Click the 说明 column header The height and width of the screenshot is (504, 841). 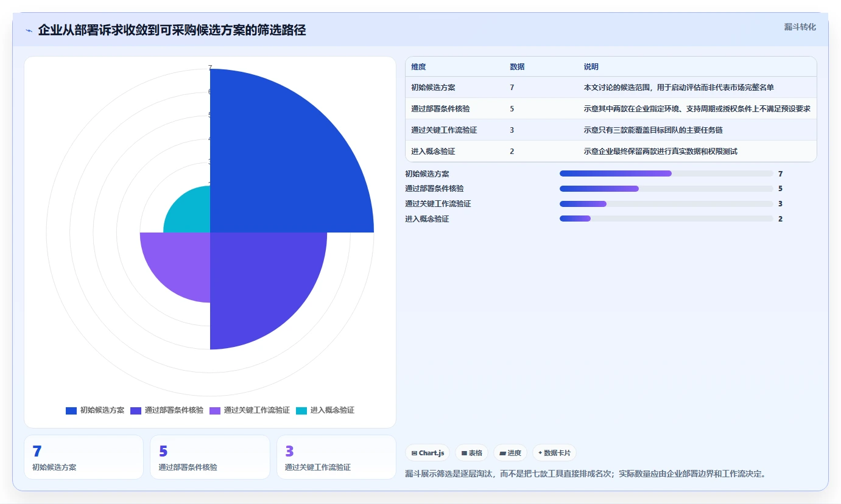coord(591,67)
